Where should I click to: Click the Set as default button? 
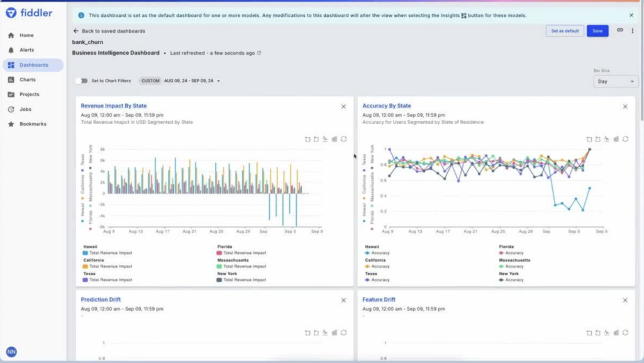click(565, 31)
